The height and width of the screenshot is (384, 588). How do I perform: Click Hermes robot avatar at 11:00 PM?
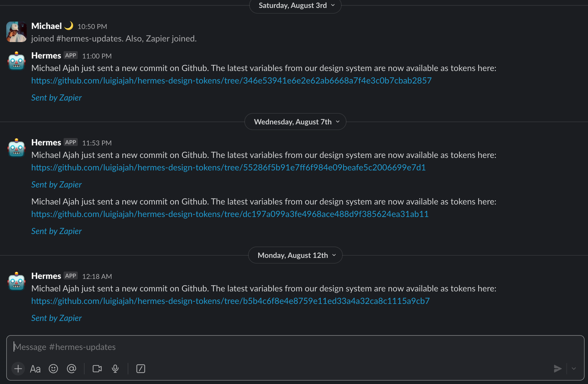(16, 61)
